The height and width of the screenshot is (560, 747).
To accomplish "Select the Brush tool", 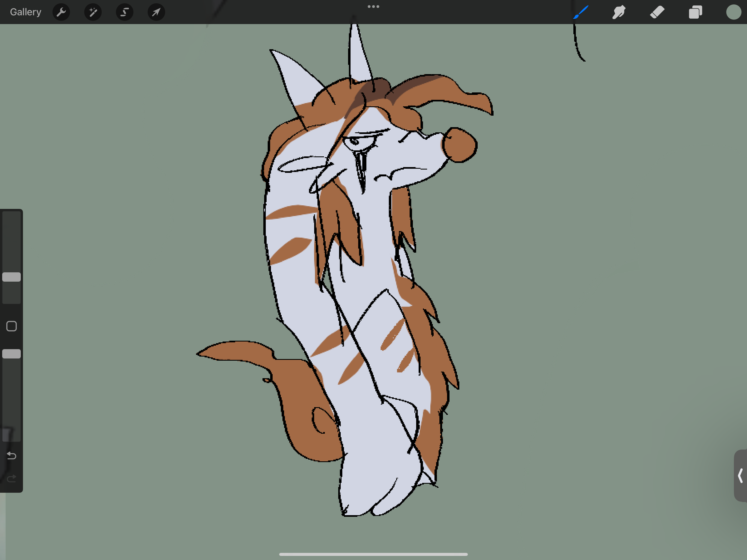I will click(x=581, y=12).
